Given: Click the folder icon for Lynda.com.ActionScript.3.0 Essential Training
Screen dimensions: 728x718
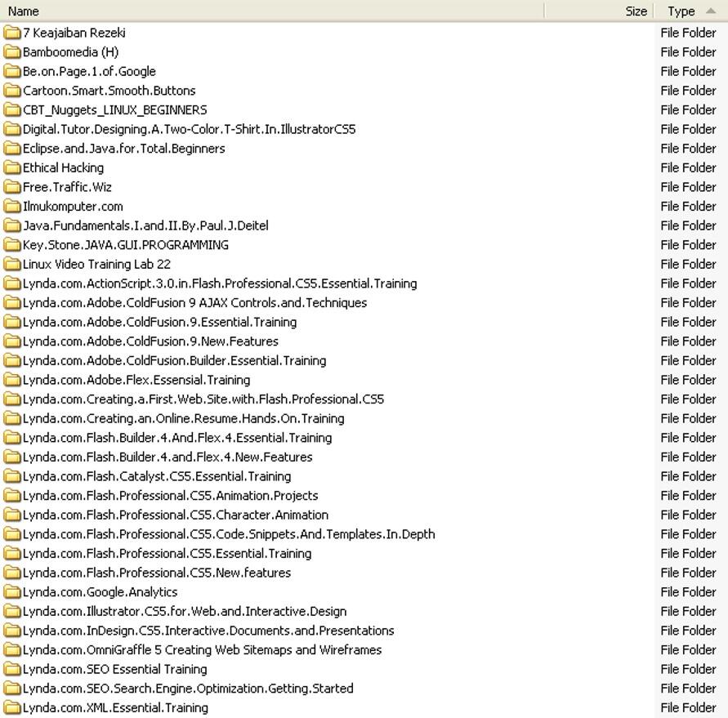Looking at the screenshot, I should point(12,283).
